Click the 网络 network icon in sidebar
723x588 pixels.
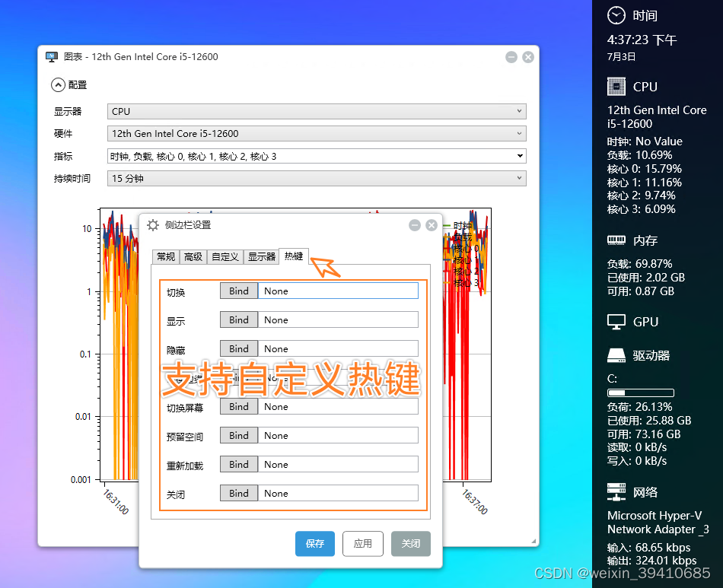(616, 491)
